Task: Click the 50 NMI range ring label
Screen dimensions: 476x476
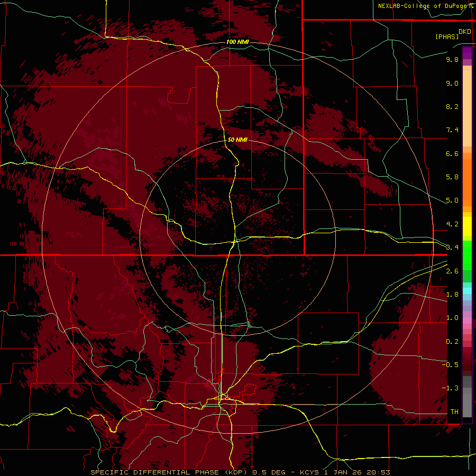Action: [237, 140]
